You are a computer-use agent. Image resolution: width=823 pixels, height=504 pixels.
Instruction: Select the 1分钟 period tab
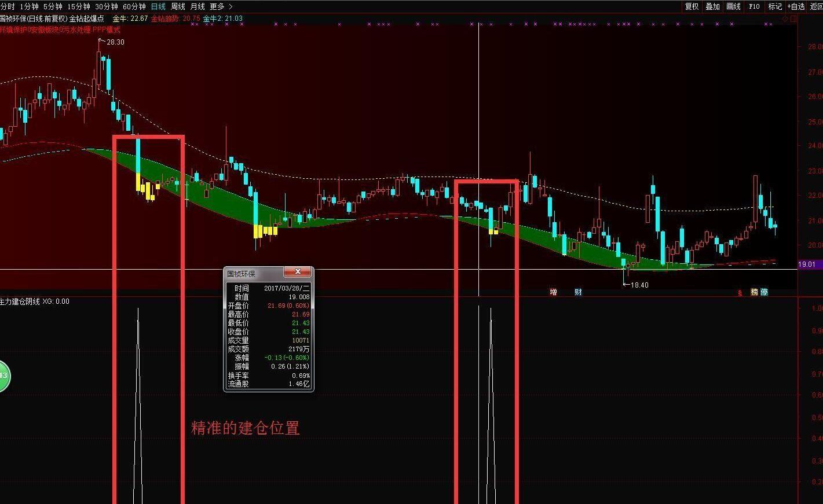coord(29,6)
